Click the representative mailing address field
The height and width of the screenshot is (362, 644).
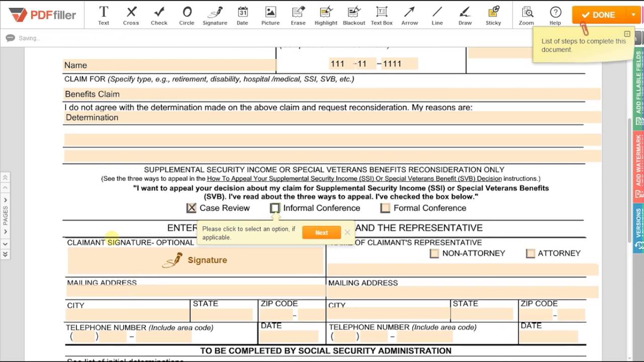click(x=463, y=292)
